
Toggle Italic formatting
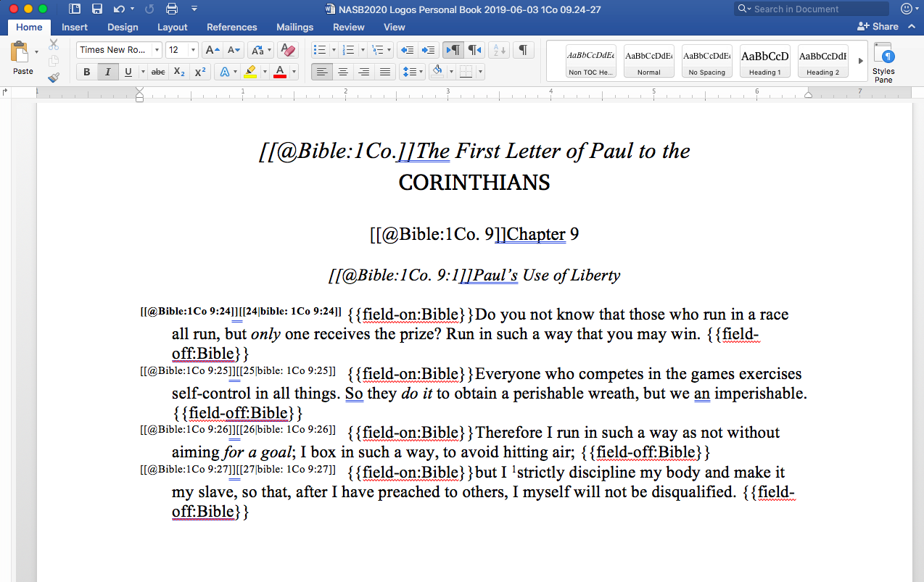tap(108, 72)
